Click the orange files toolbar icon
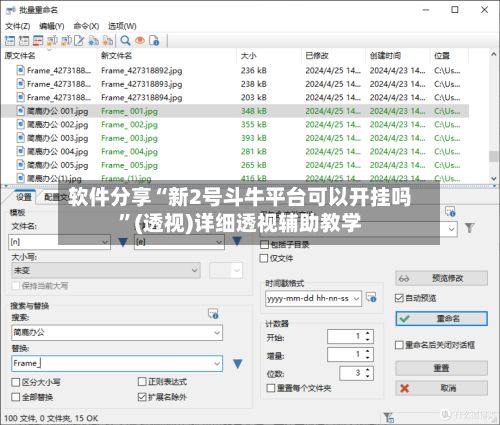This screenshot has width=500, height=425. [108, 41]
